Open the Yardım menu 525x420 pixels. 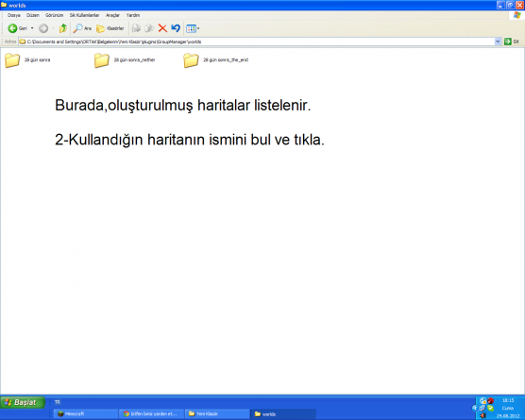pyautogui.click(x=133, y=15)
